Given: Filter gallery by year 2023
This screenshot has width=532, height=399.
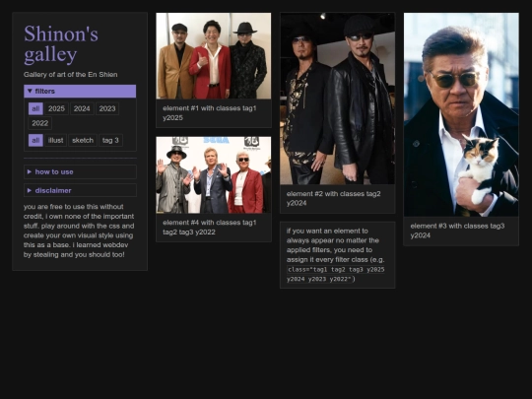Looking at the screenshot, I should [107, 109].
